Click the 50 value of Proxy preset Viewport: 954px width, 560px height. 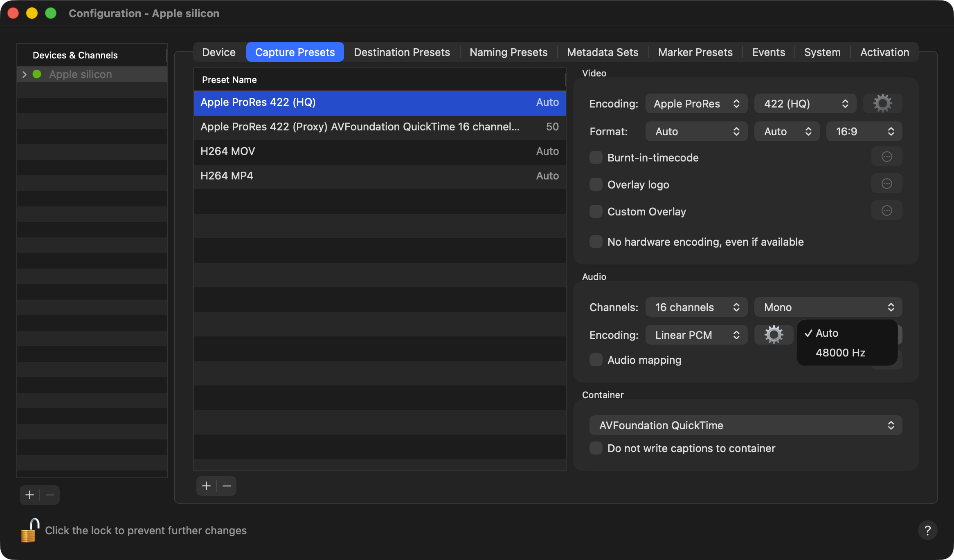click(x=552, y=127)
